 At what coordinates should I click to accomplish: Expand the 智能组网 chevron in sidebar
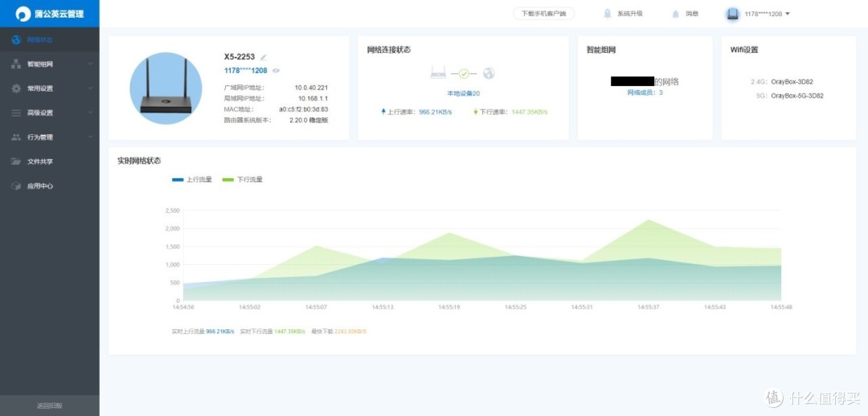90,64
